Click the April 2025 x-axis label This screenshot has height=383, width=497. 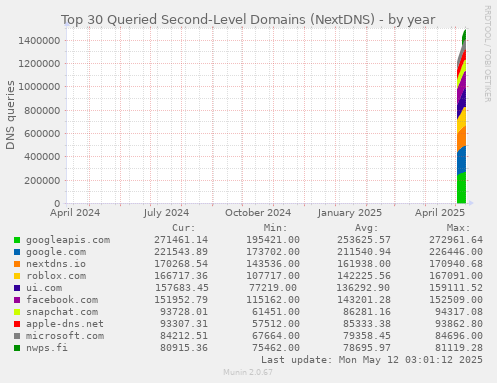coord(440,213)
